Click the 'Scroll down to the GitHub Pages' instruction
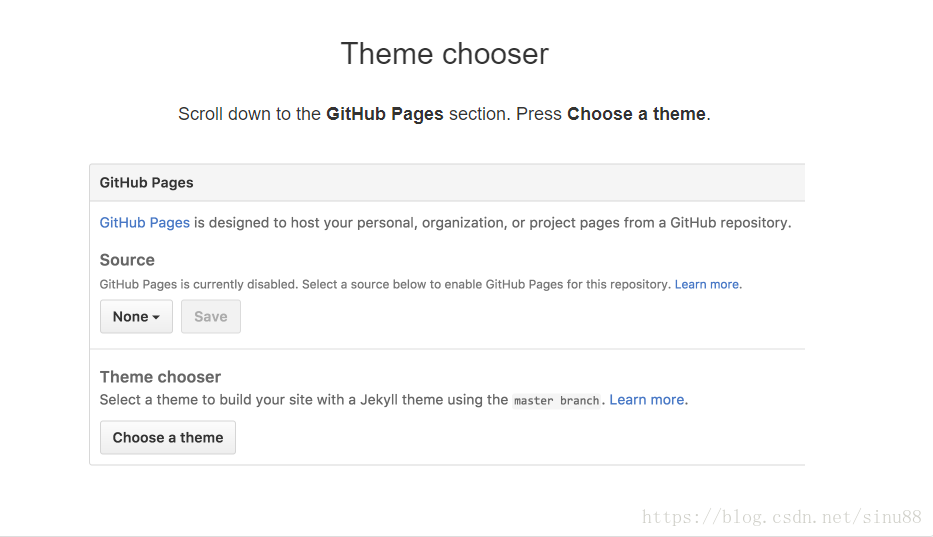 (444, 114)
